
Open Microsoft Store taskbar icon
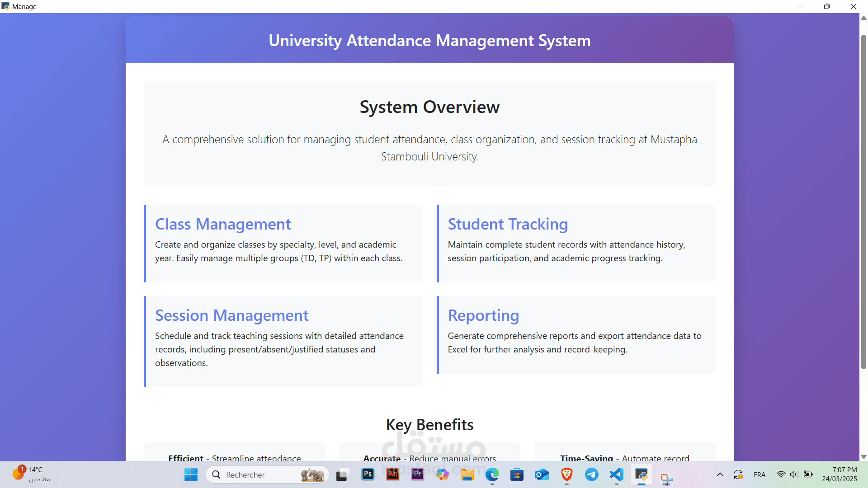[x=517, y=474]
